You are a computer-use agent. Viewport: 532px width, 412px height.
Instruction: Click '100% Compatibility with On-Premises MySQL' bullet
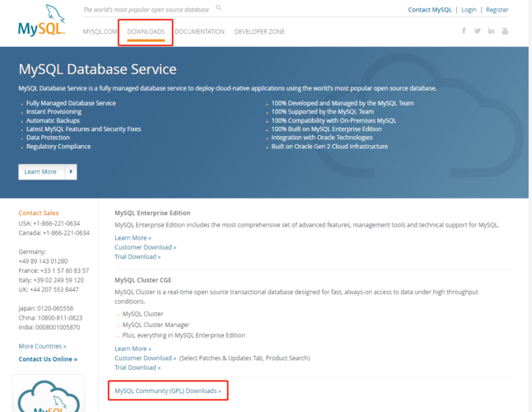pos(334,120)
